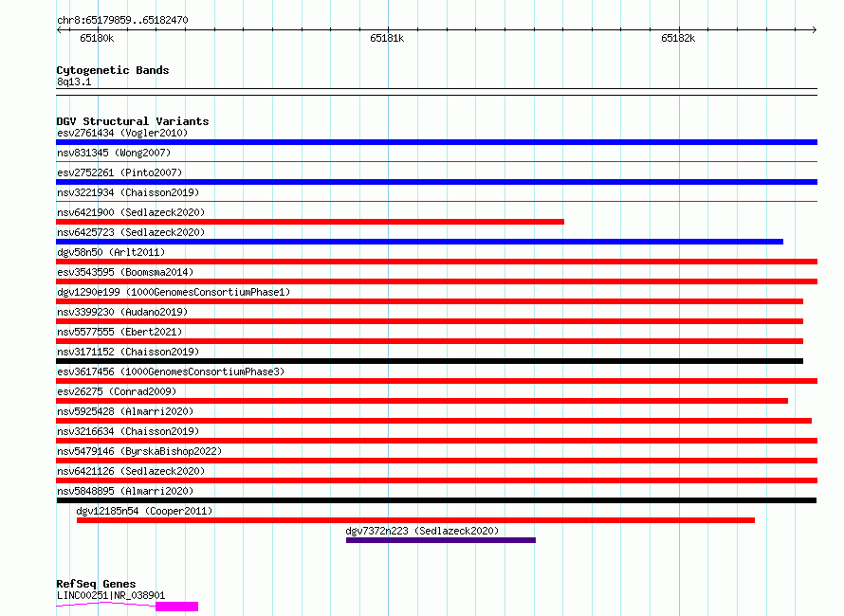844x616 pixels.
Task: Click the dgv1290e199 (1000GenomesConsortiumPhase1) label
Action: coord(174,292)
